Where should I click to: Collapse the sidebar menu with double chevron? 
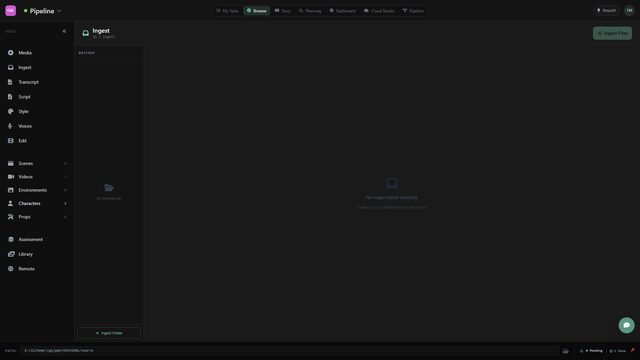(64, 31)
